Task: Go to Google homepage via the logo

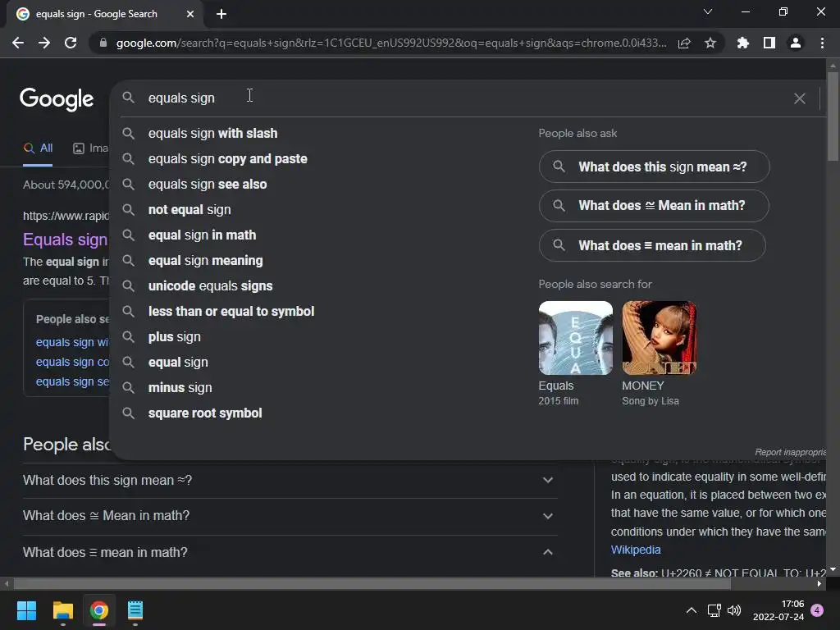Action: [x=57, y=99]
